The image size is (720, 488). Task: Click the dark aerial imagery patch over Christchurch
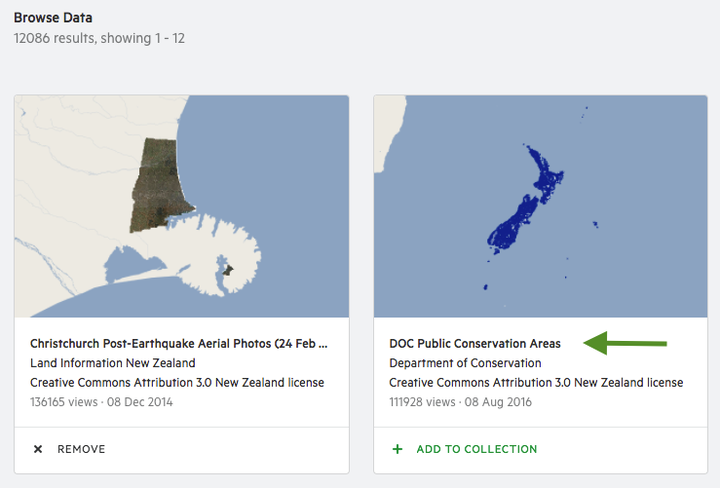point(158,186)
